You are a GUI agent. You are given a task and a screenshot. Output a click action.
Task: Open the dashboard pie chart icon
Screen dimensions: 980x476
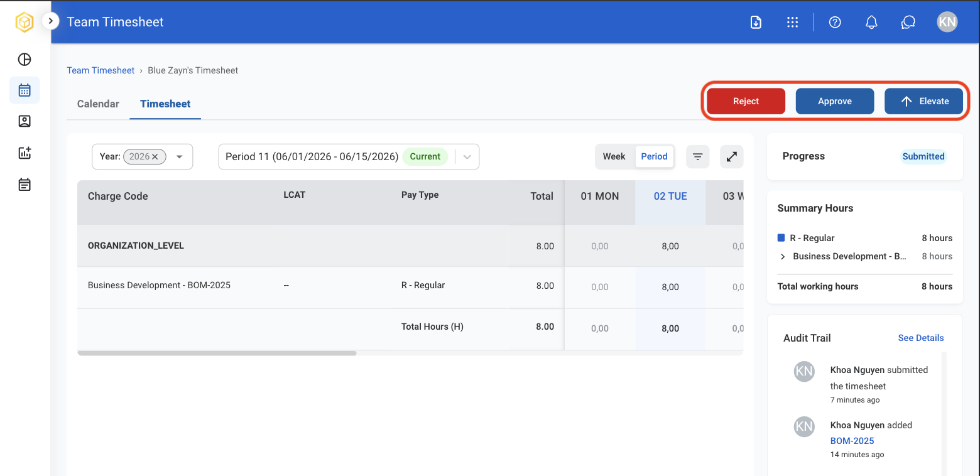pyautogui.click(x=24, y=59)
